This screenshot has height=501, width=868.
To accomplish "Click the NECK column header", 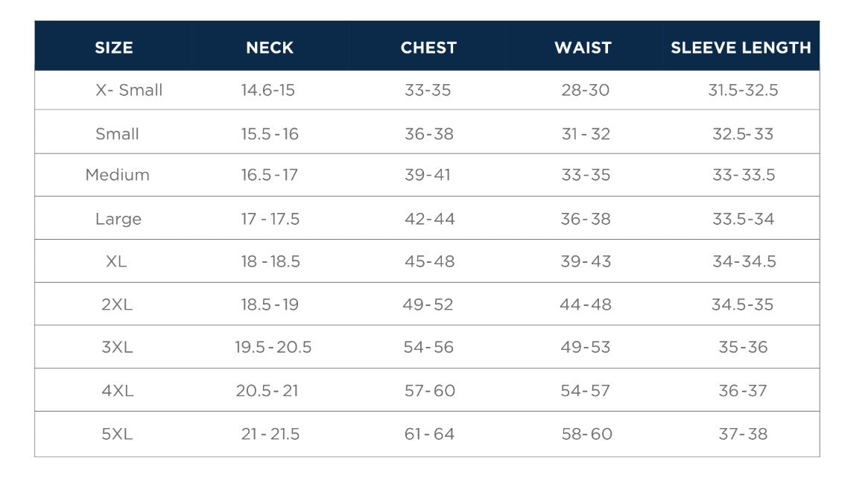I will pyautogui.click(x=270, y=48).
